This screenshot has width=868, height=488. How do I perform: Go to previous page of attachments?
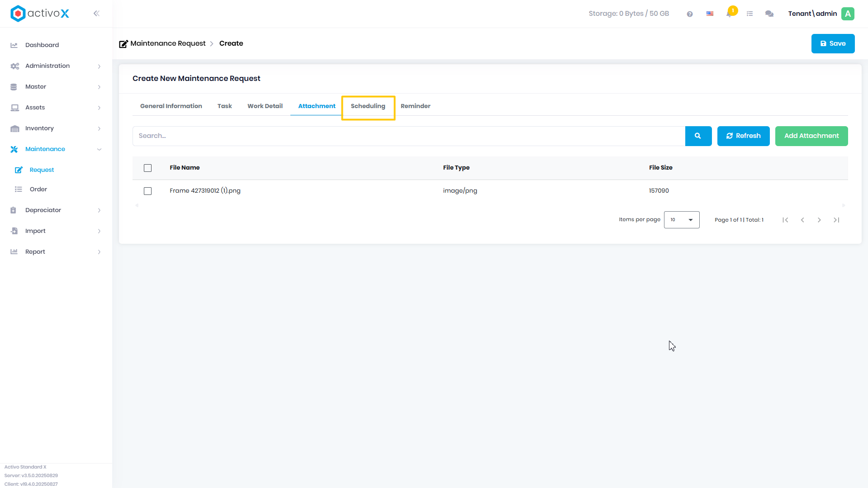point(803,220)
